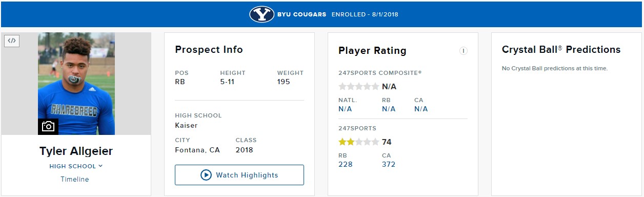The width and height of the screenshot is (644, 197).
Task: Click the composite CA N/A ranking
Action: 421,109
